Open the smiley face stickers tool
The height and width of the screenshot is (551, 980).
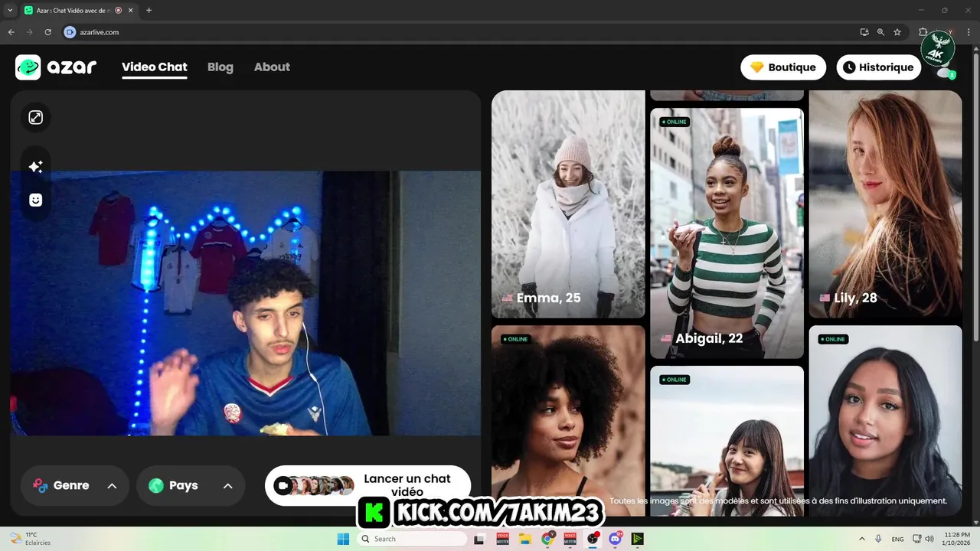pyautogui.click(x=35, y=200)
